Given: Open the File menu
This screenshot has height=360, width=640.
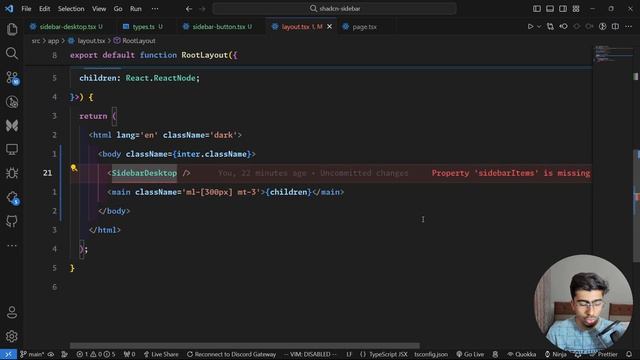Looking at the screenshot, I should [26, 9].
